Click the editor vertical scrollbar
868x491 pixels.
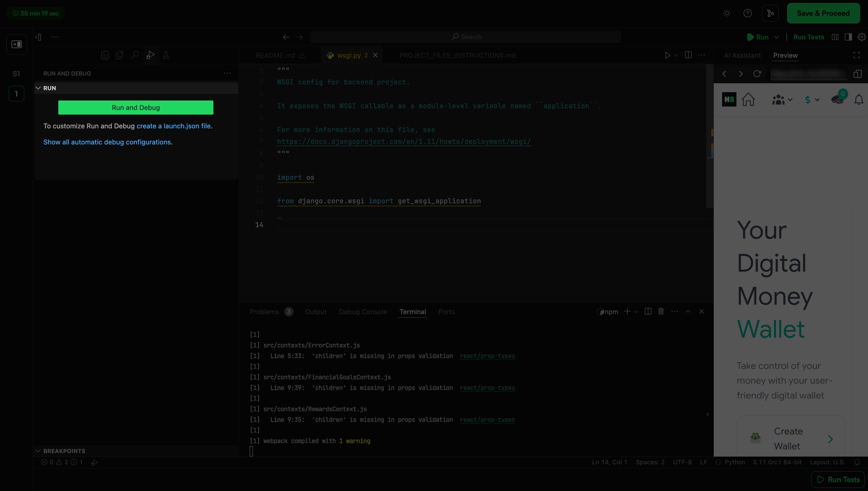(709, 135)
